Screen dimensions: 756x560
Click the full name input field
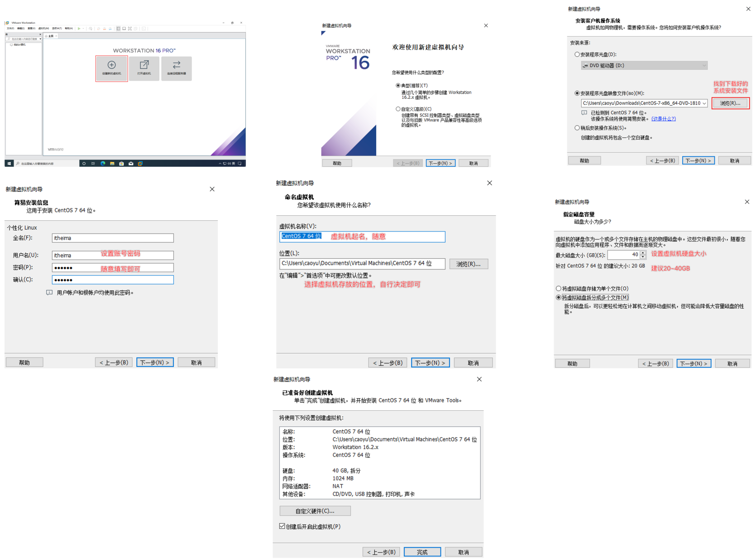click(x=113, y=238)
